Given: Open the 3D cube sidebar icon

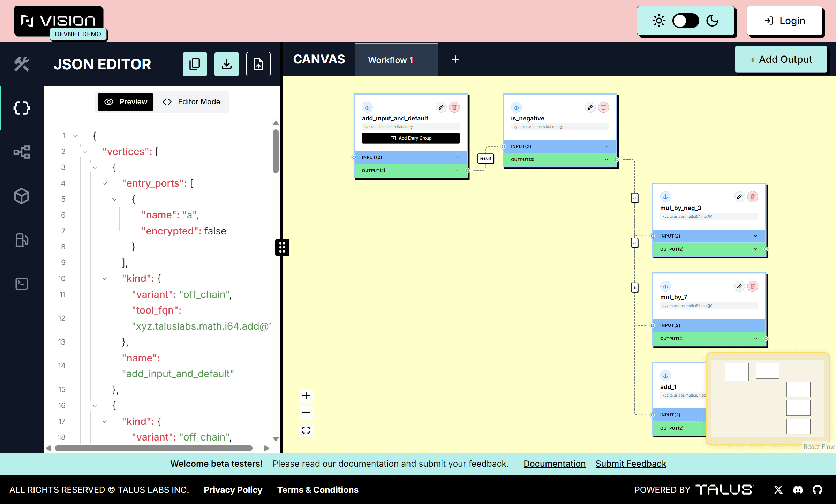Looking at the screenshot, I should pyautogui.click(x=22, y=196).
